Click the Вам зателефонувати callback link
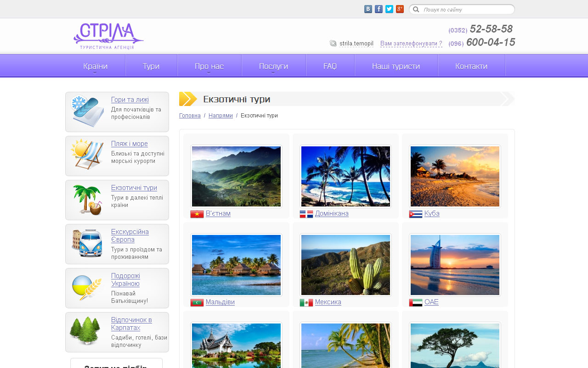588x368 pixels. pyautogui.click(x=411, y=44)
